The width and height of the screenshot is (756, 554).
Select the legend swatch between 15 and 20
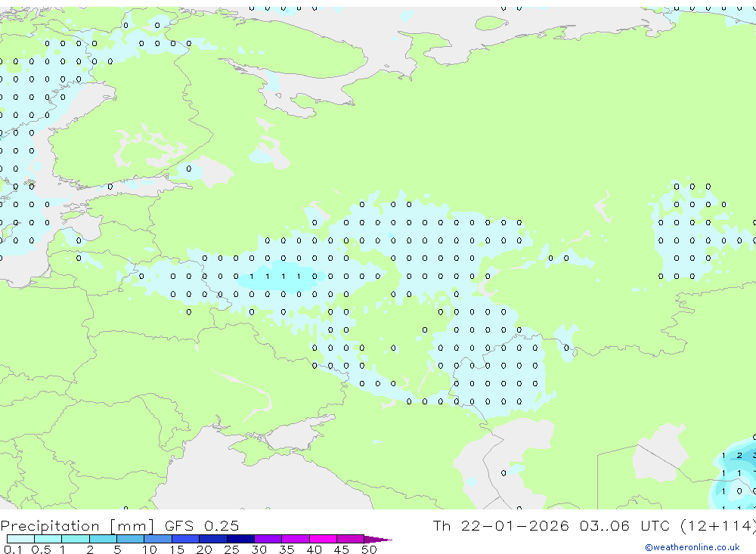(x=186, y=539)
